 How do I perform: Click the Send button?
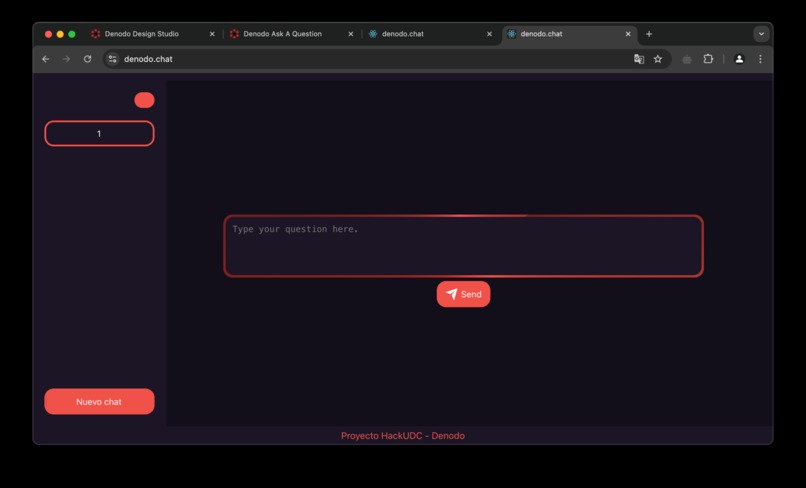[x=463, y=294]
